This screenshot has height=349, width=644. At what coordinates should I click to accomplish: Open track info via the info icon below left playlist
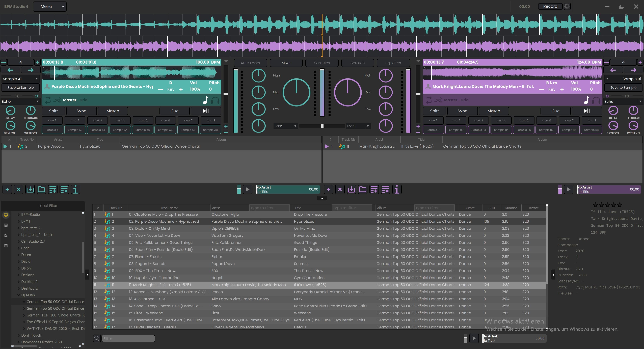75,189
